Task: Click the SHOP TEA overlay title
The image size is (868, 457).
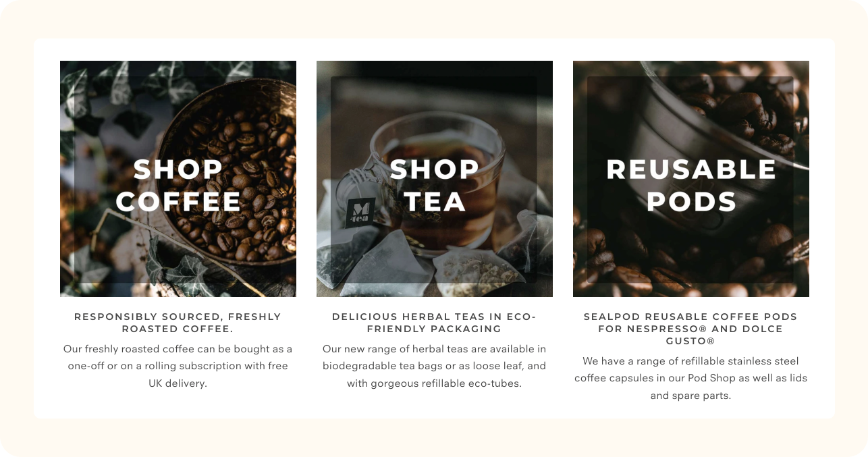Action: (x=435, y=186)
